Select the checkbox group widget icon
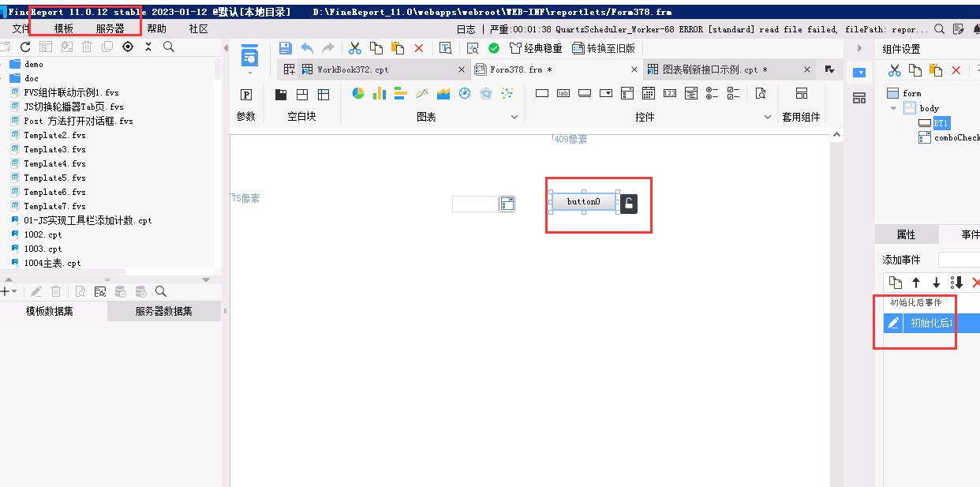The image size is (980, 487). click(x=734, y=93)
